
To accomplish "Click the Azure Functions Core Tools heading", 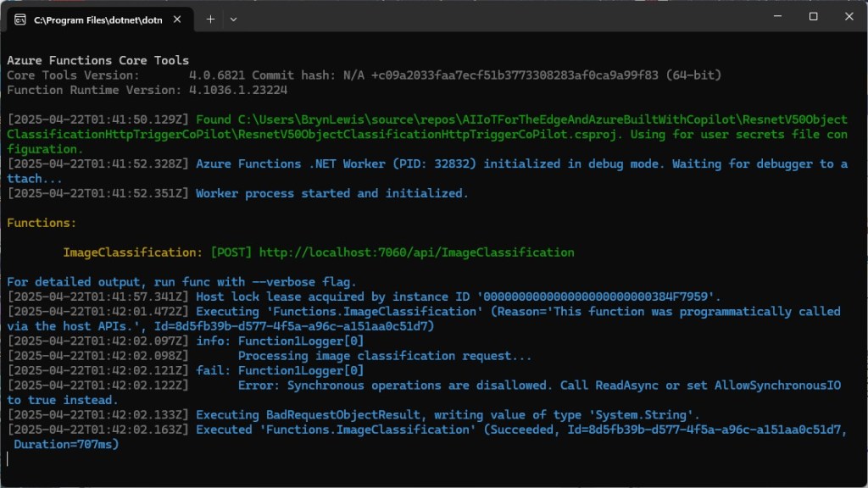I will click(x=97, y=61).
